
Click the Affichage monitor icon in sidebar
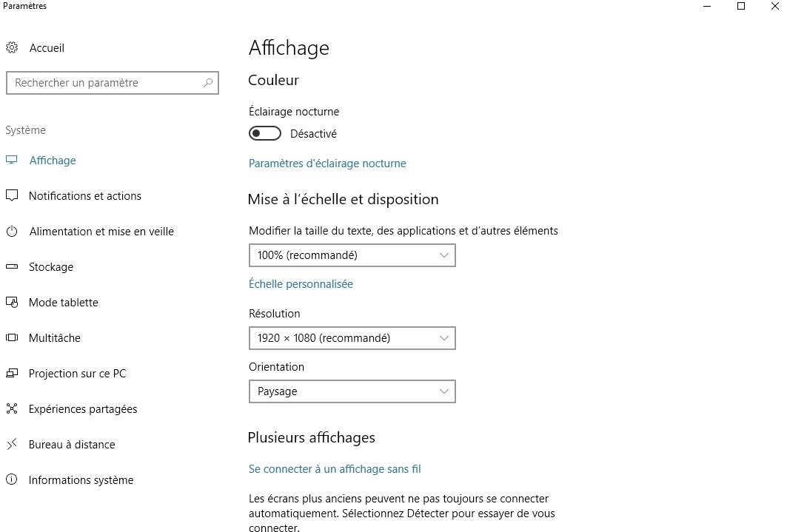12,161
